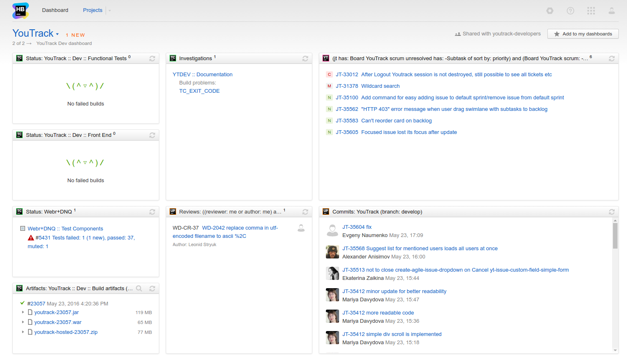The height and width of the screenshot is (364, 627).
Task: Refresh the Artifacts widget
Action: (152, 289)
